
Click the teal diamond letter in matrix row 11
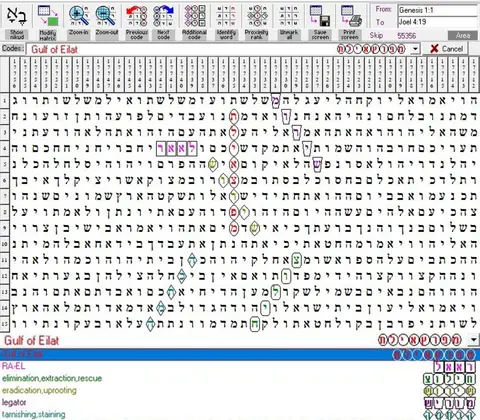192,260
